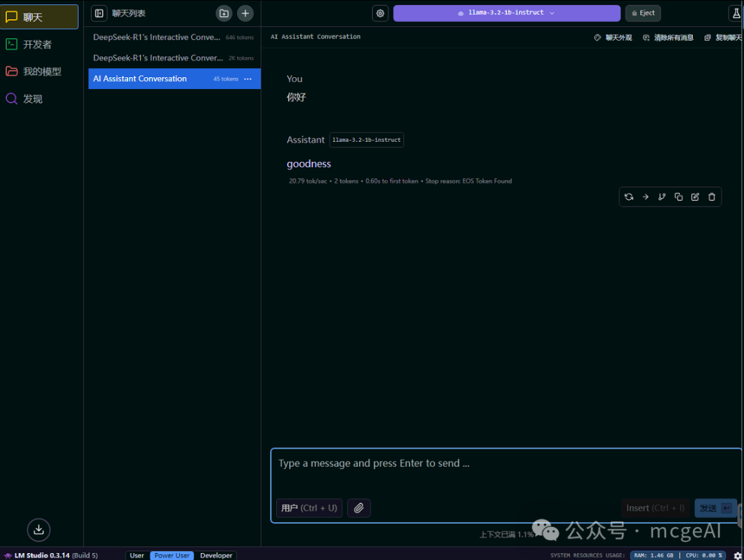Open first DeepSeek-R1 conversation with 646 tokens
Image resolution: width=744 pixels, height=560 pixels.
174,37
